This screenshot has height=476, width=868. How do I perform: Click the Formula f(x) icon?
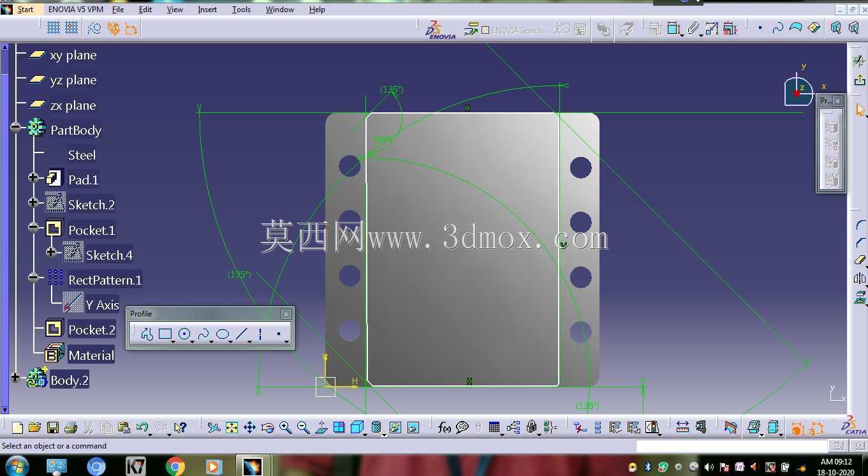(445, 428)
